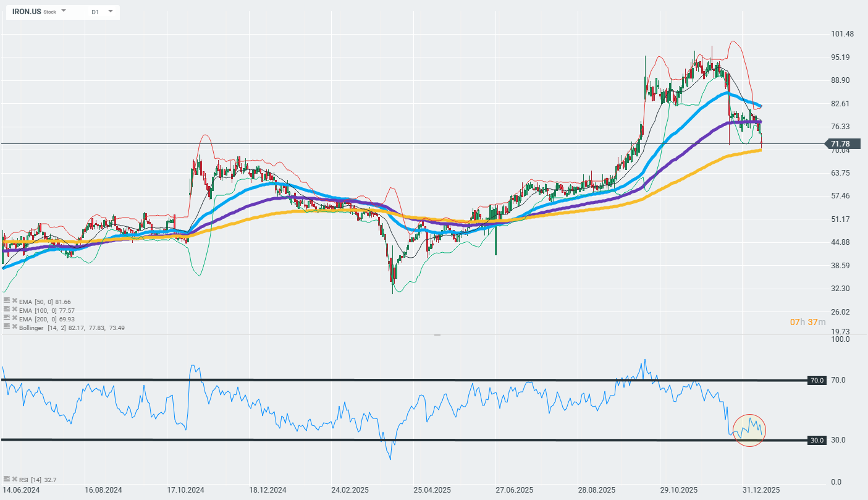Delete the EMA 200 indicator

pyautogui.click(x=14, y=318)
